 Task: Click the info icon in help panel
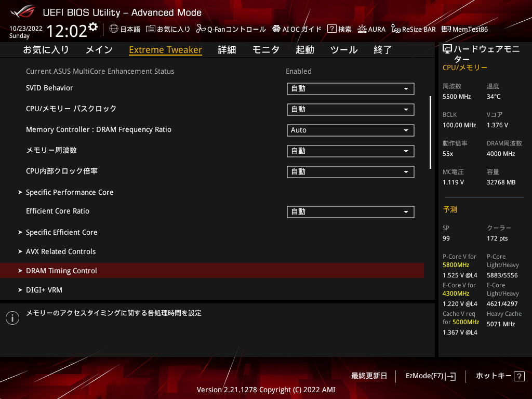point(12,318)
